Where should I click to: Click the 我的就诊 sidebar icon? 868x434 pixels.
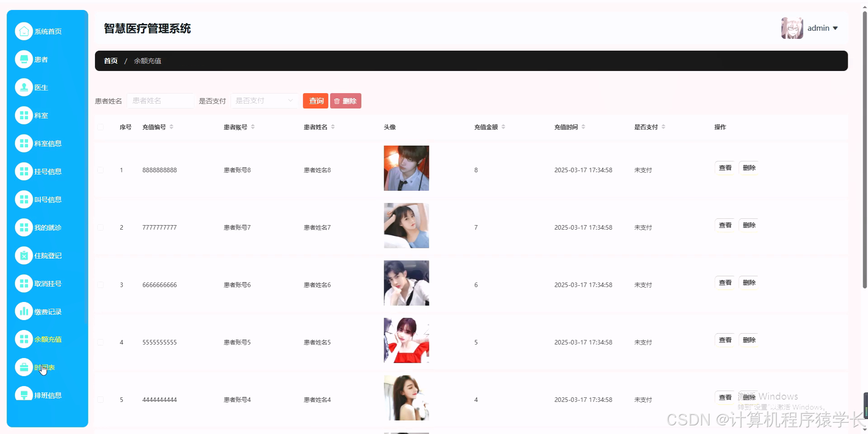pyautogui.click(x=24, y=227)
